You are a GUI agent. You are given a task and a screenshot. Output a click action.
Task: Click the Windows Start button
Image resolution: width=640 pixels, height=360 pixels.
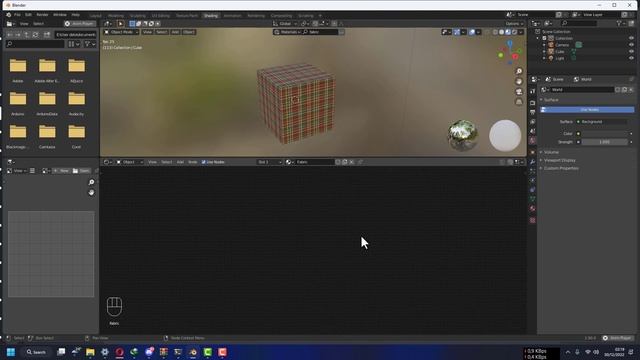[x=11, y=352]
